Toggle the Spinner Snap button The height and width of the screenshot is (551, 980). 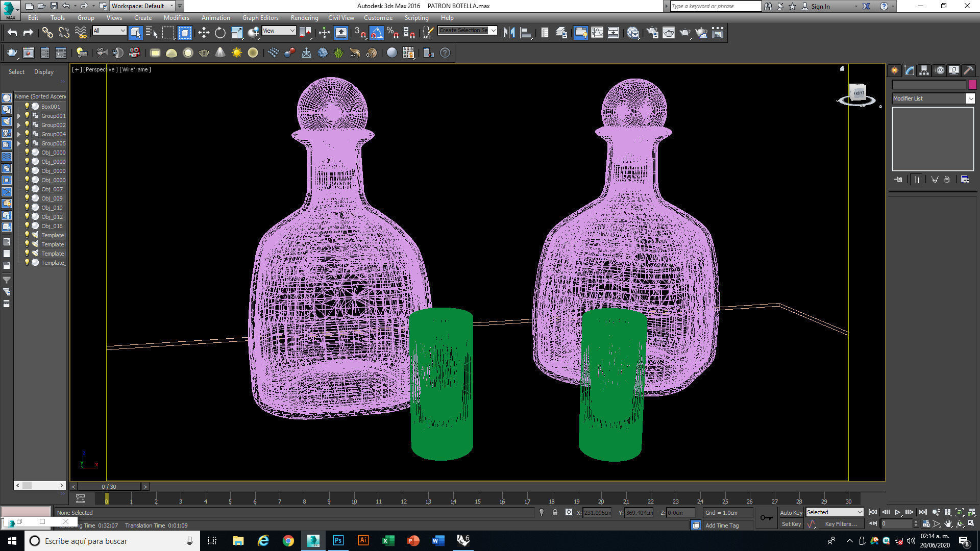click(x=409, y=33)
